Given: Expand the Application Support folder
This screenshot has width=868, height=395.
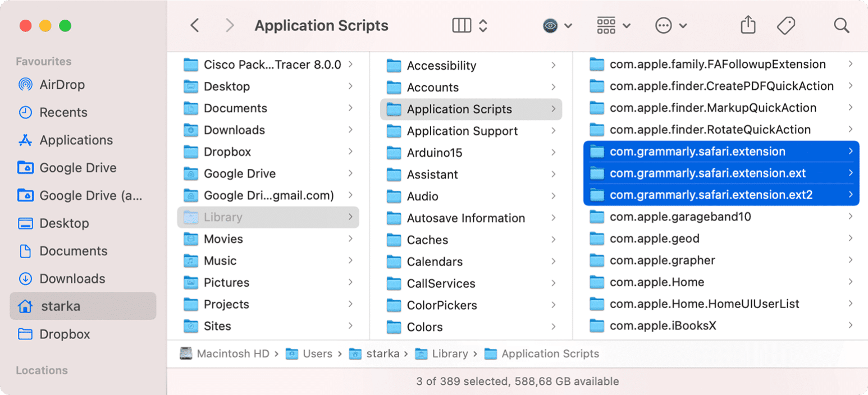Looking at the screenshot, I should click(x=554, y=131).
